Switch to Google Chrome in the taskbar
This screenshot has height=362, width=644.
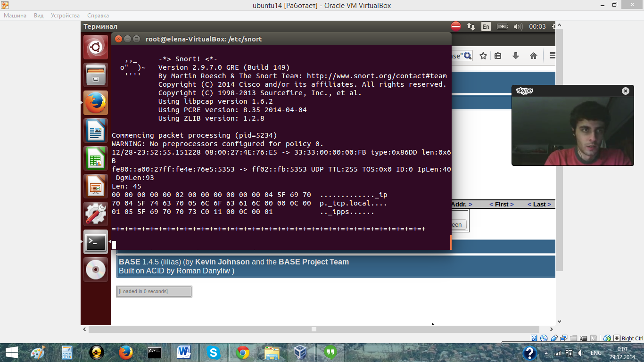[243, 353]
